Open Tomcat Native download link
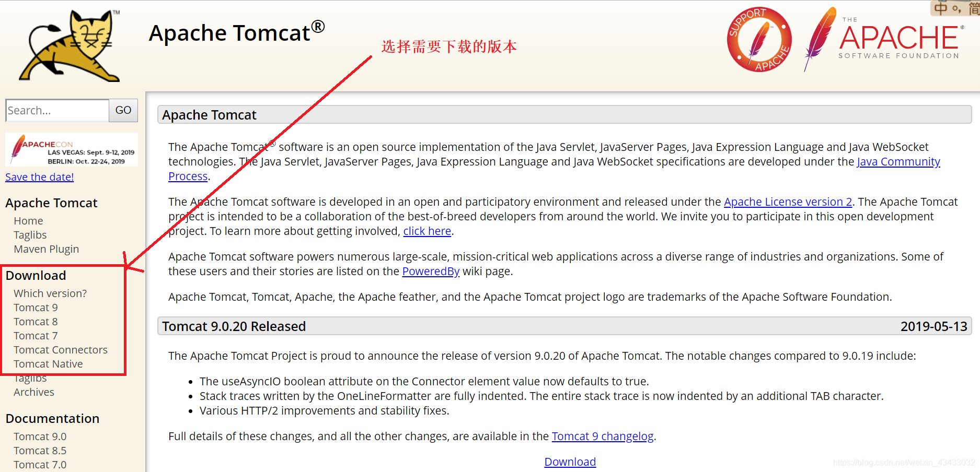This screenshot has height=472, width=980. [x=48, y=364]
